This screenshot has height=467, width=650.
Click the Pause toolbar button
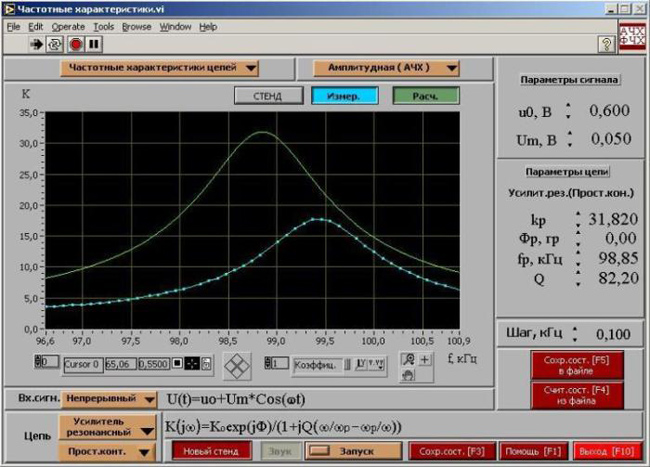pos(94,44)
